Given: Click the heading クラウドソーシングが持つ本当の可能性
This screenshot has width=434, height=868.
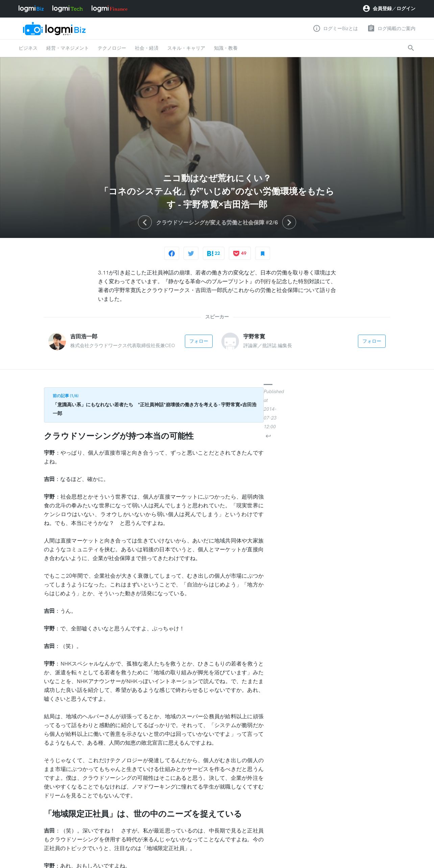Looking at the screenshot, I should click(x=119, y=436).
